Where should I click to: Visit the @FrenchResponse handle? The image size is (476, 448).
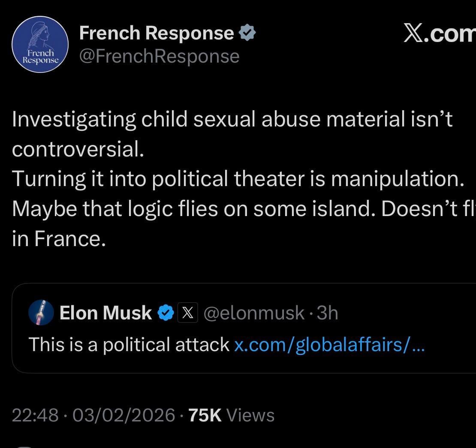[x=159, y=56]
